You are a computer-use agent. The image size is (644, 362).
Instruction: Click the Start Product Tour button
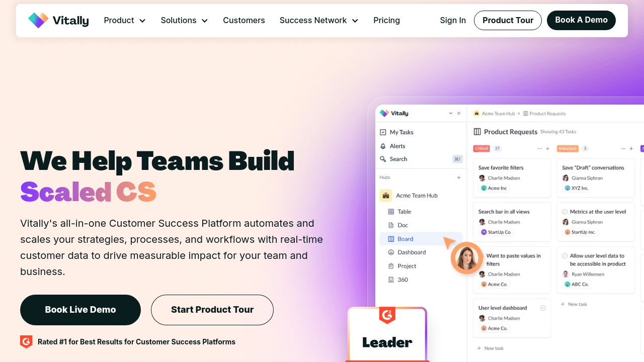tap(212, 310)
